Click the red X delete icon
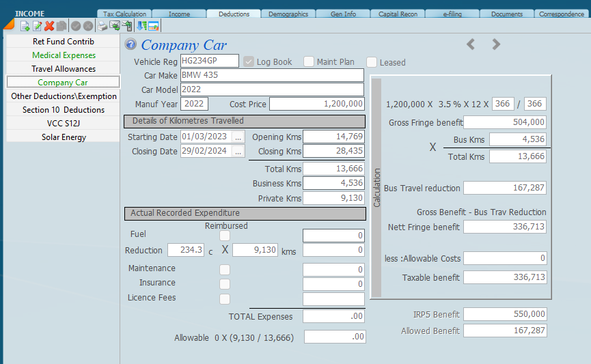591x364 pixels. point(49,26)
